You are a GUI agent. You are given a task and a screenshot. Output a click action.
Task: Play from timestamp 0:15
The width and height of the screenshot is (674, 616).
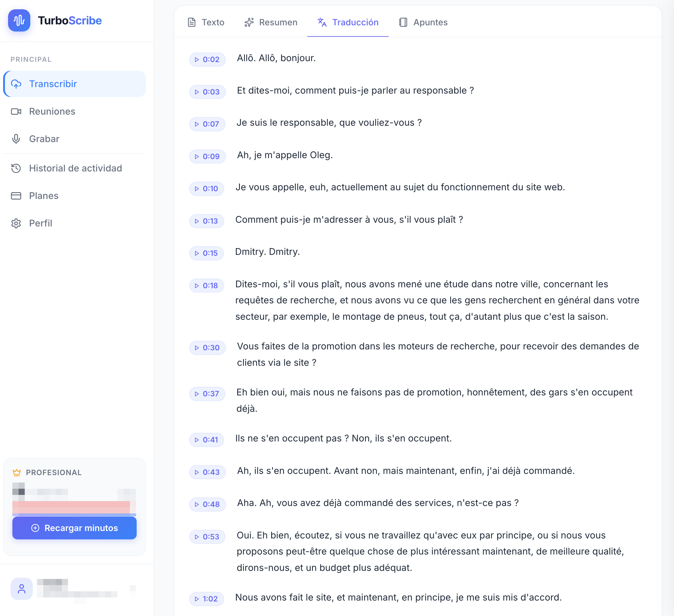[x=207, y=253]
